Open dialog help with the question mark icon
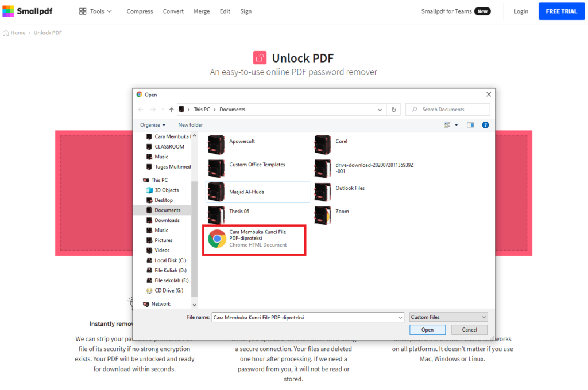 [x=485, y=124]
